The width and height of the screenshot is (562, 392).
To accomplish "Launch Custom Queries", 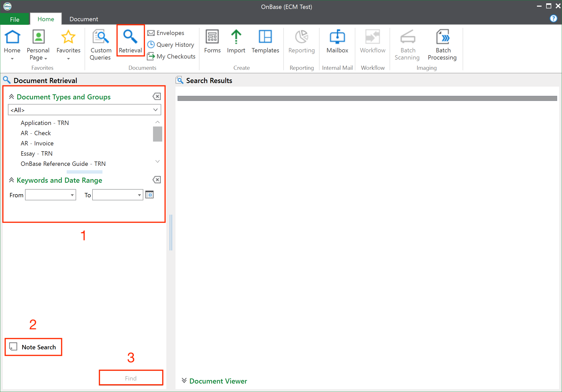I will click(x=100, y=45).
